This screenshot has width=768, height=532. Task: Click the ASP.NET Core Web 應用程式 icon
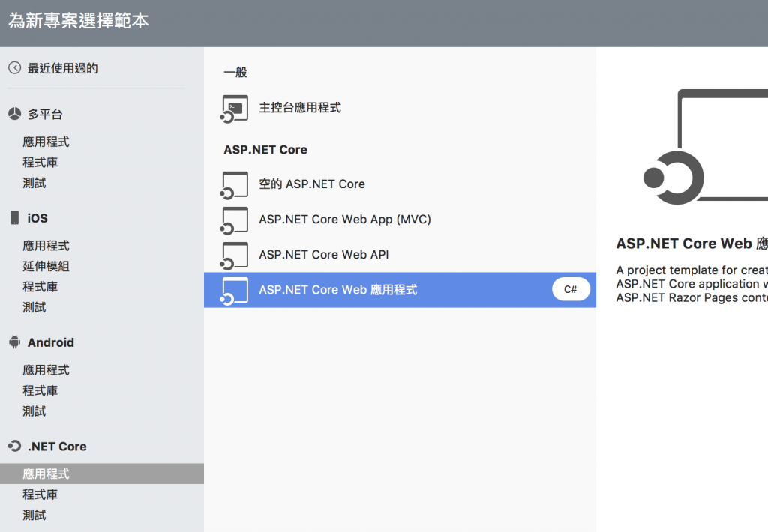click(x=234, y=290)
